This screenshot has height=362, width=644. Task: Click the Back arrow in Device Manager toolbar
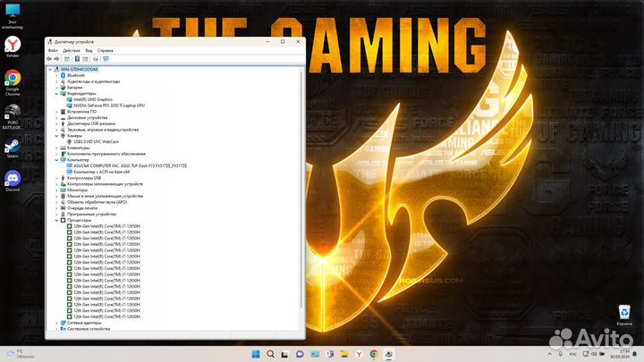coord(49,59)
